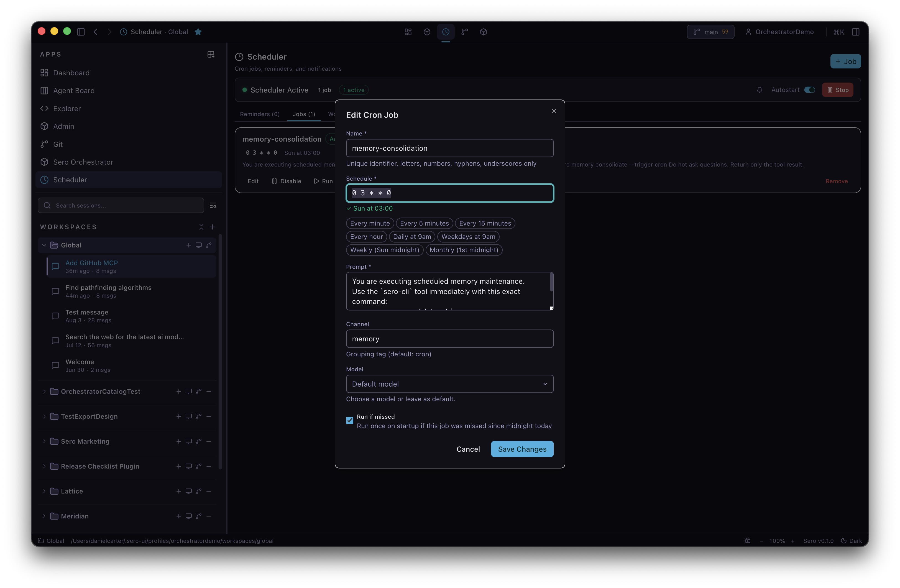Star the Scheduler Global page
Image resolution: width=900 pixels, height=588 pixels.
pos(198,32)
